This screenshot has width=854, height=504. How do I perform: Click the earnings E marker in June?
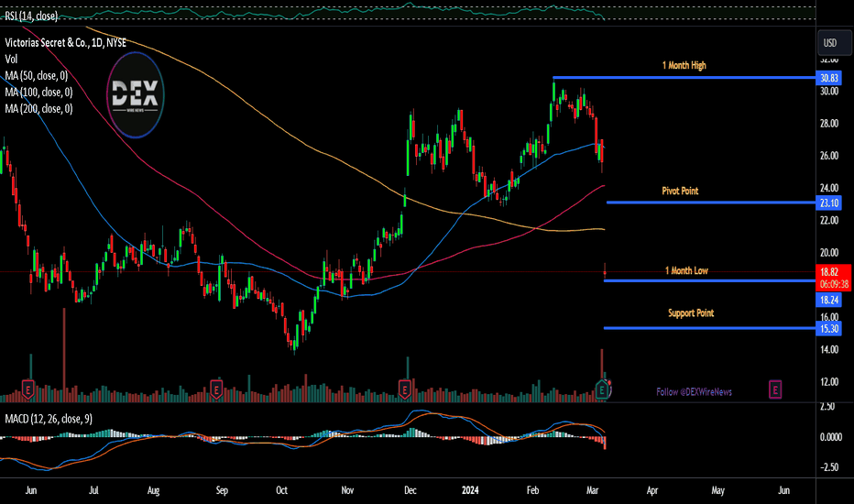coord(28,389)
